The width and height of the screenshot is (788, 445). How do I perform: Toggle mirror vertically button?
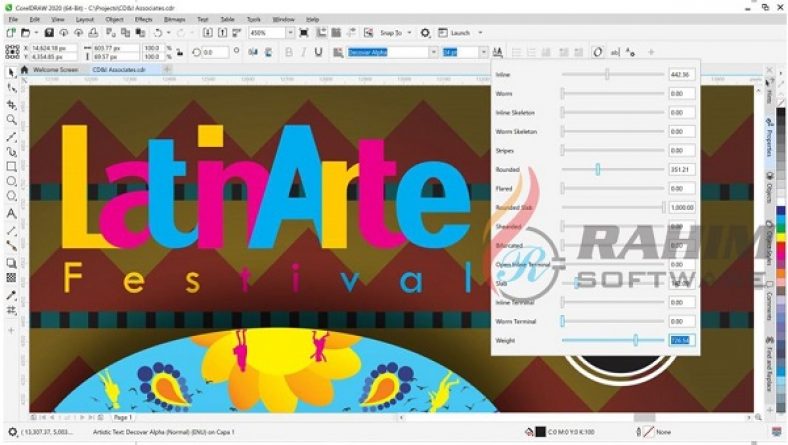[268, 52]
